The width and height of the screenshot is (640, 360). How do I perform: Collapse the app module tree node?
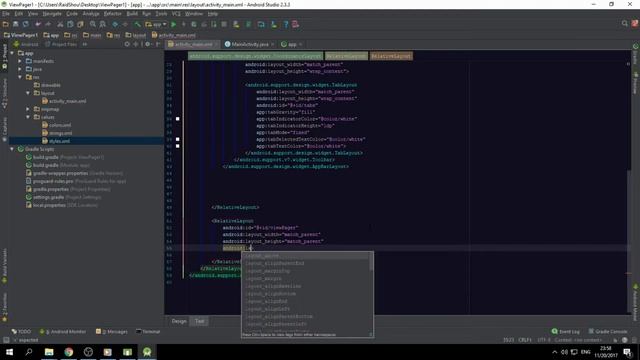tap(12, 53)
